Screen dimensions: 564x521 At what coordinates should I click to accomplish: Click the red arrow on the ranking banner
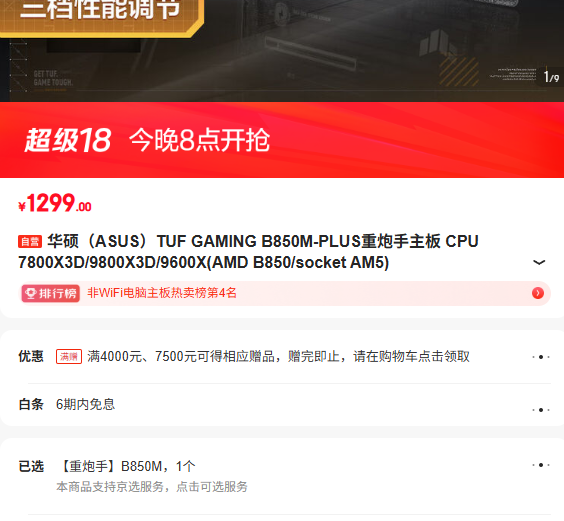538,293
